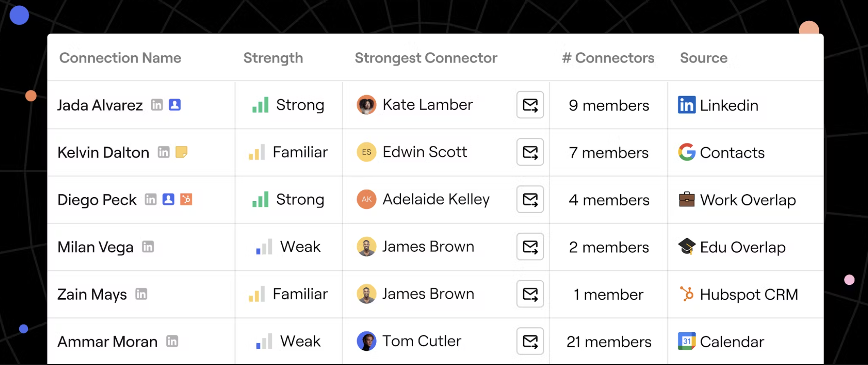Click the Familiar strength bars for Kelvin Dalton
The image size is (868, 365).
tap(257, 153)
